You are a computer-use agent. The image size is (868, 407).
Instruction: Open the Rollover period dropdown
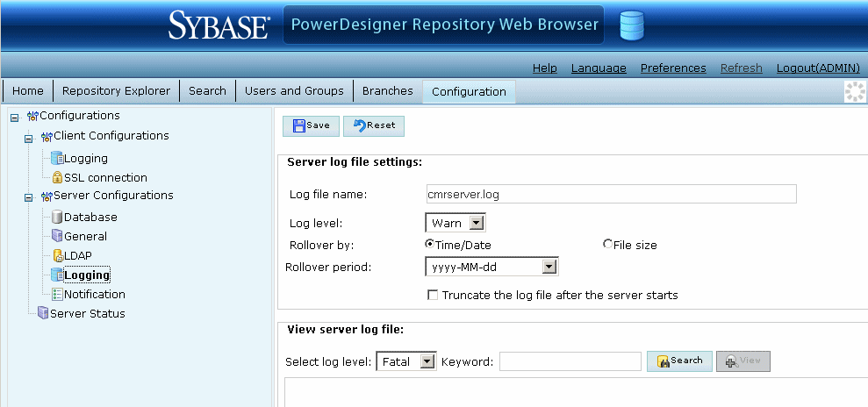[549, 267]
